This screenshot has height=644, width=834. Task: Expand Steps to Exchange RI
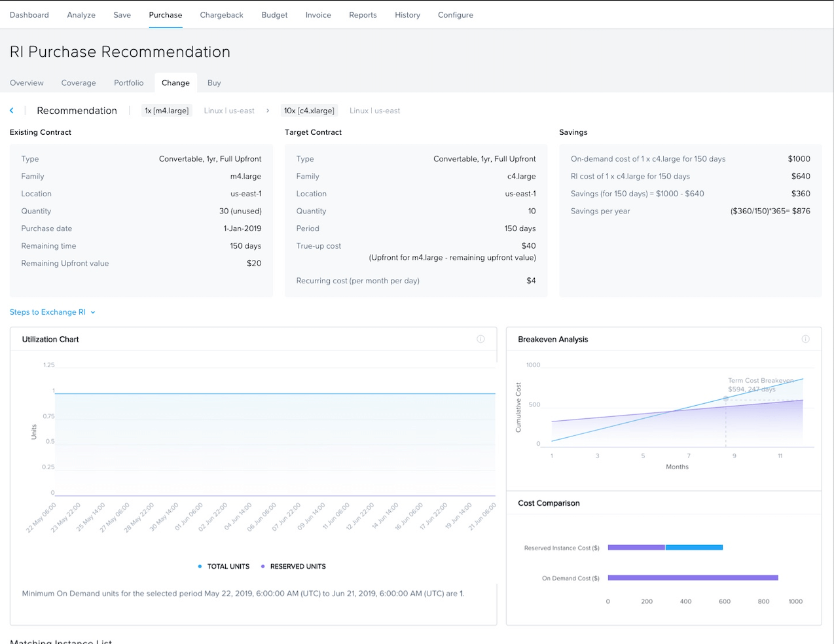pos(52,312)
